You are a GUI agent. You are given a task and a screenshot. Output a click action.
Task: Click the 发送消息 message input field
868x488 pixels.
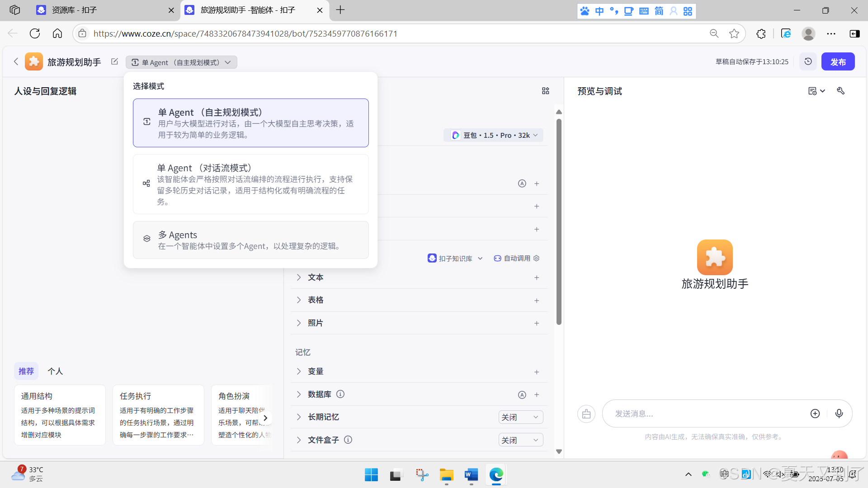point(705,413)
